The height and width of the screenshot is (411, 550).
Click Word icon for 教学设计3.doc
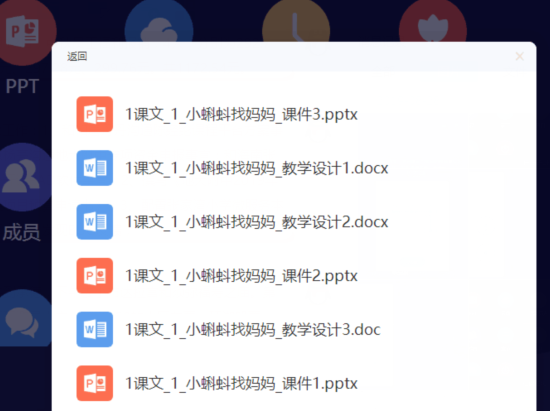[95, 330]
